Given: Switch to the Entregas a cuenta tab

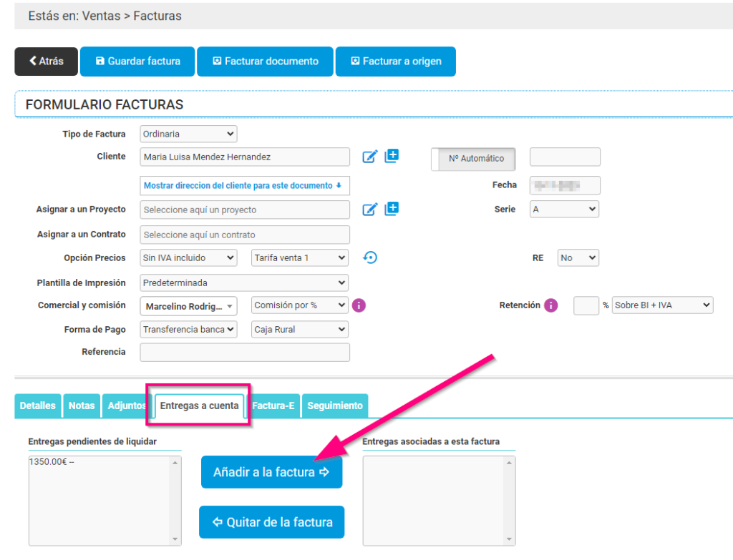Looking at the screenshot, I should (199, 406).
